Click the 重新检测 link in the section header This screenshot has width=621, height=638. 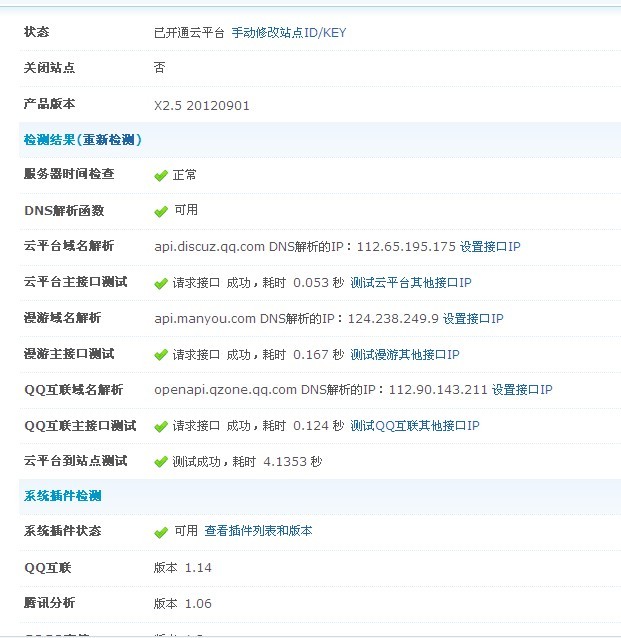pos(109,140)
